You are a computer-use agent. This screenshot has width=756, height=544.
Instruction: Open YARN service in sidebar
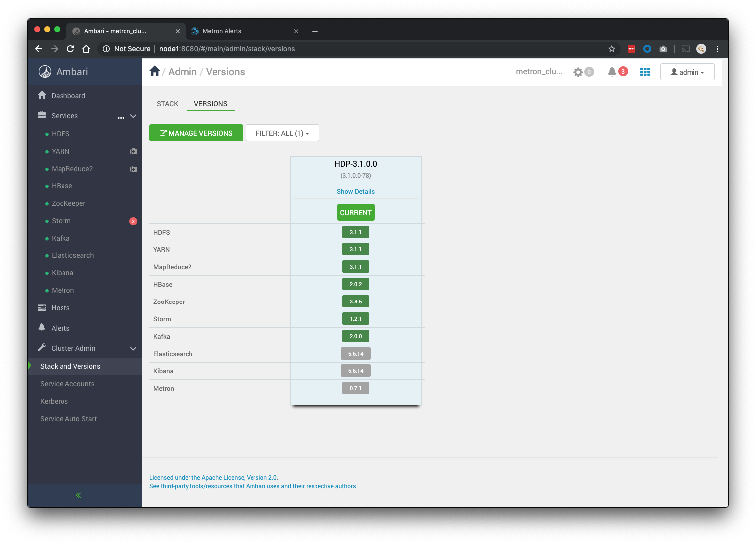pos(61,151)
